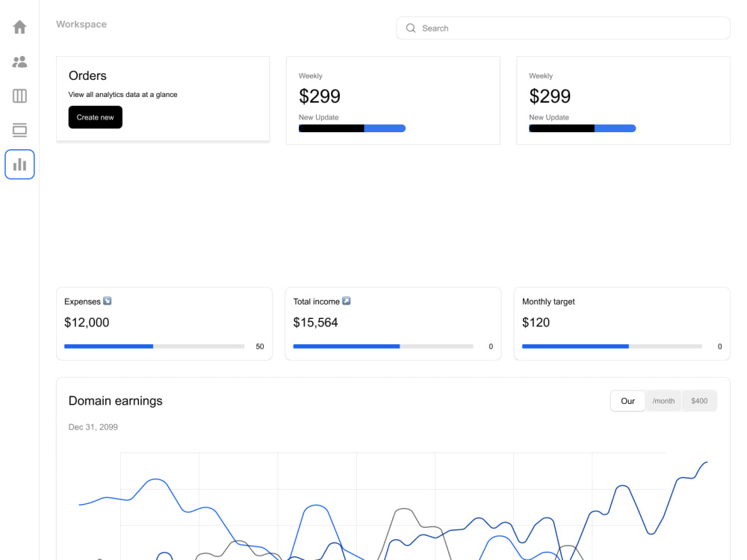Click the Domain earnings heading

click(x=115, y=401)
